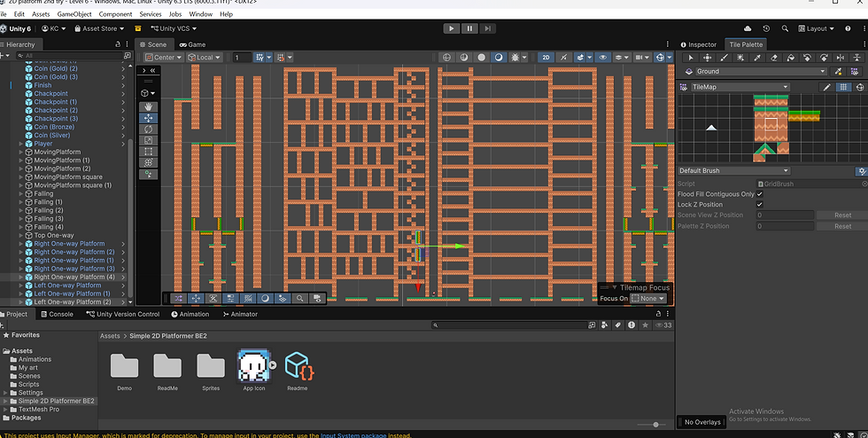Pick the Tile Palette paintbrush tool

[724, 58]
